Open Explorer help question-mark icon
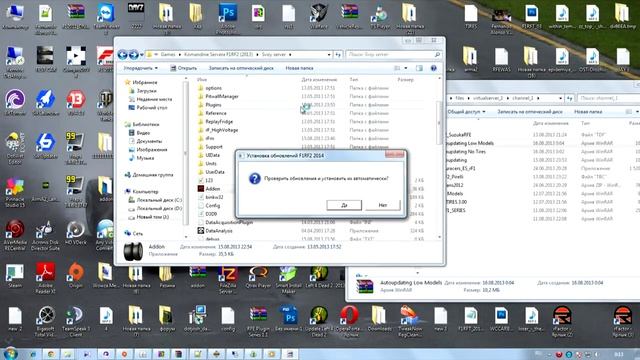The image size is (640, 360). point(433,68)
